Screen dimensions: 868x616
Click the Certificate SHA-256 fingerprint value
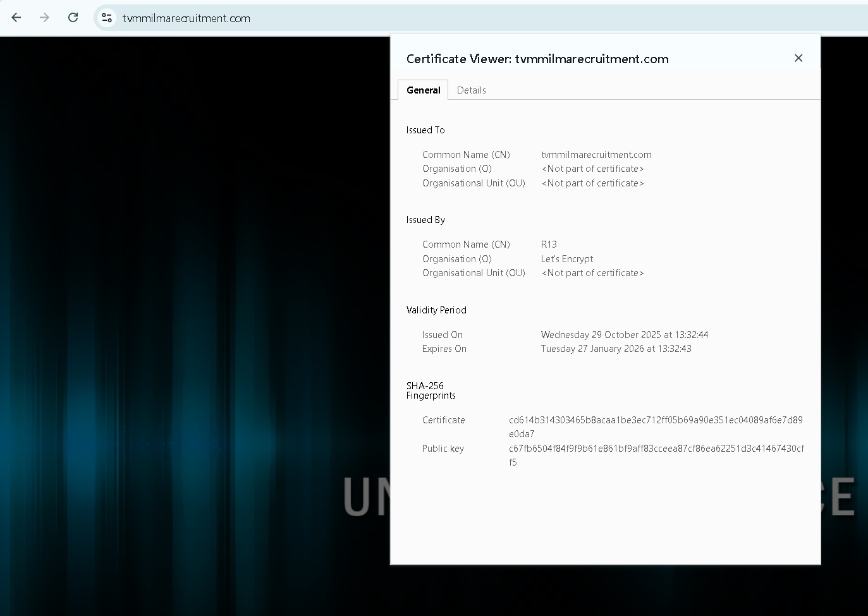(x=655, y=420)
